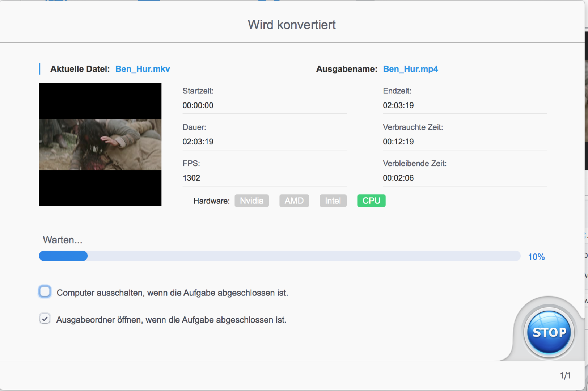Screen dimensions: 588x391
Task: Enable computer shutdown after task completes
Action: [x=45, y=291]
